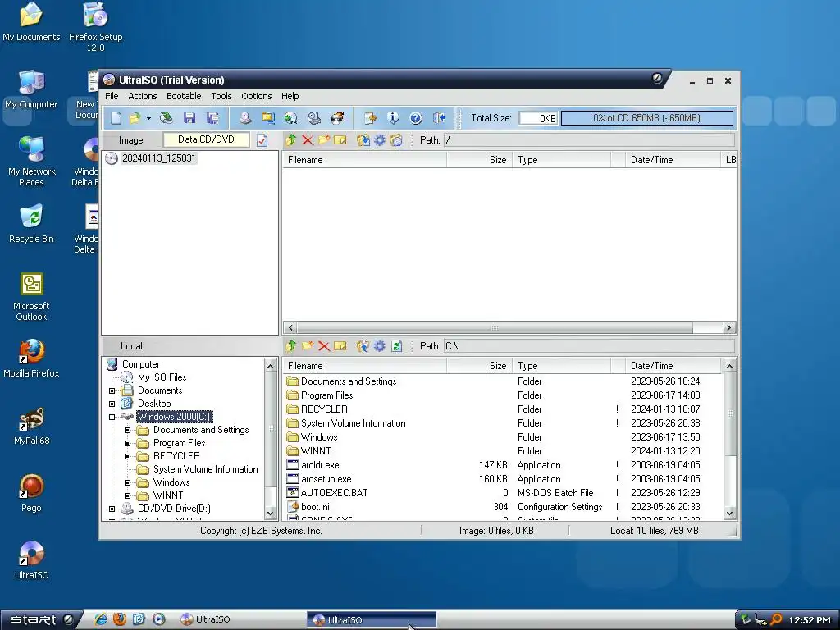The height and width of the screenshot is (630, 840).
Task: Select boot.ini in the Local file list
Action: 315,507
